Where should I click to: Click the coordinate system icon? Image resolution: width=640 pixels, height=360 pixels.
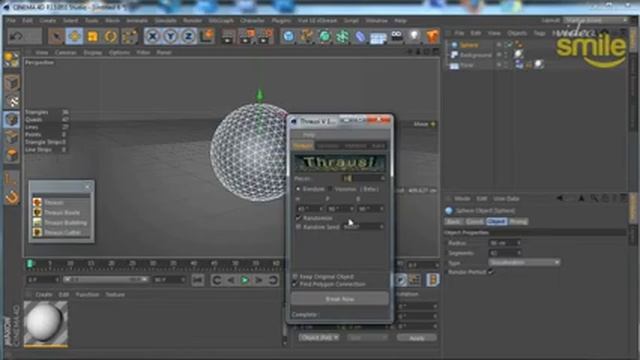[207, 37]
